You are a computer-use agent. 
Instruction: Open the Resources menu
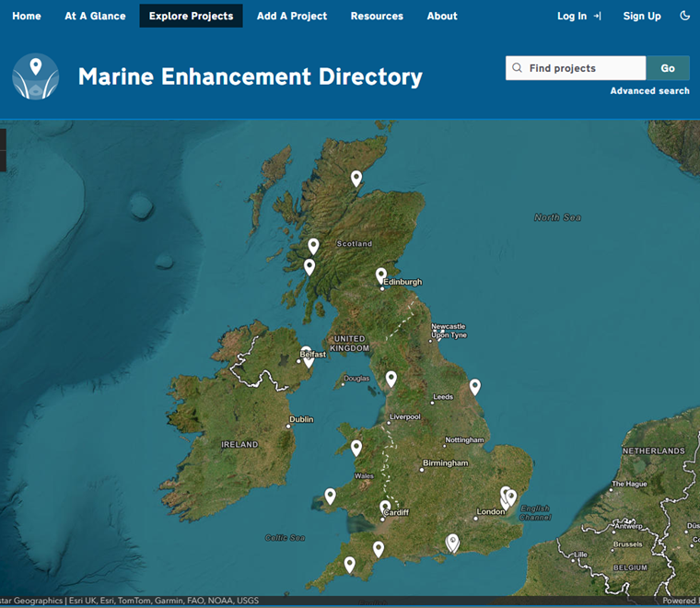[377, 16]
